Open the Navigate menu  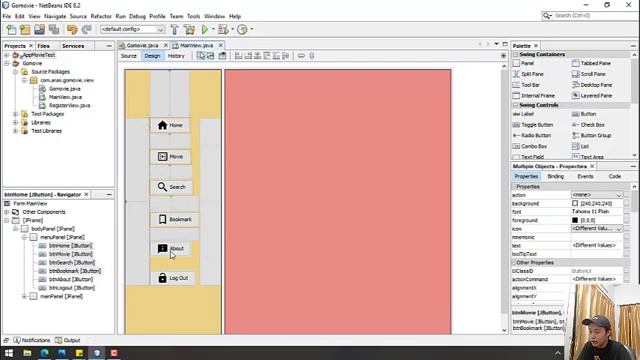pyautogui.click(x=55, y=16)
